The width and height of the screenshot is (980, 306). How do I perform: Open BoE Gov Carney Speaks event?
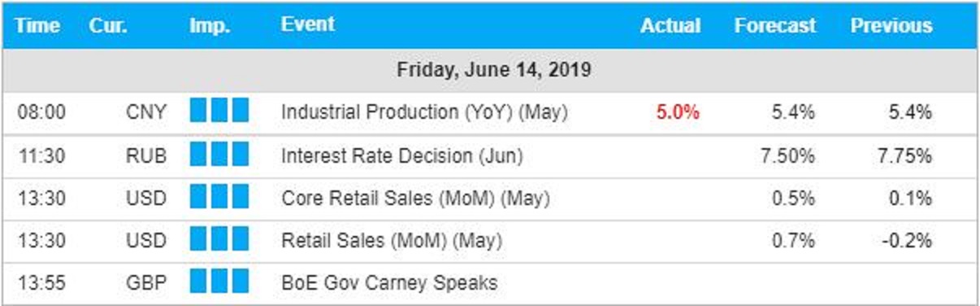click(x=389, y=283)
